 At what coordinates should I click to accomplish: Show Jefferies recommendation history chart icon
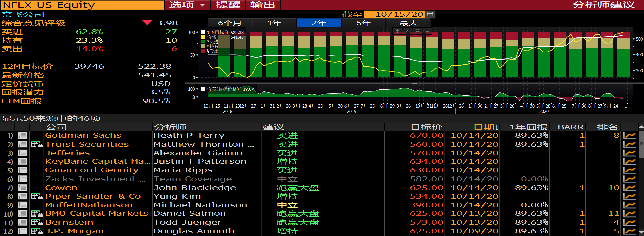[629, 153]
